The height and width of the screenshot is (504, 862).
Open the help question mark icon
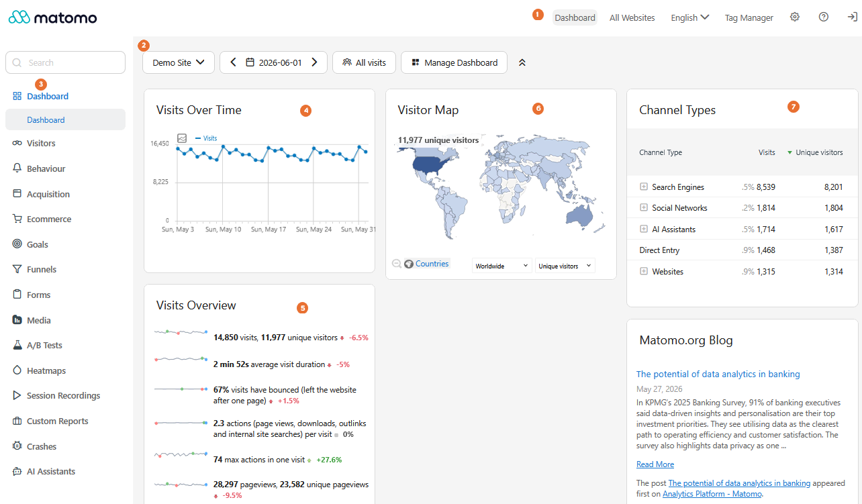click(x=824, y=17)
